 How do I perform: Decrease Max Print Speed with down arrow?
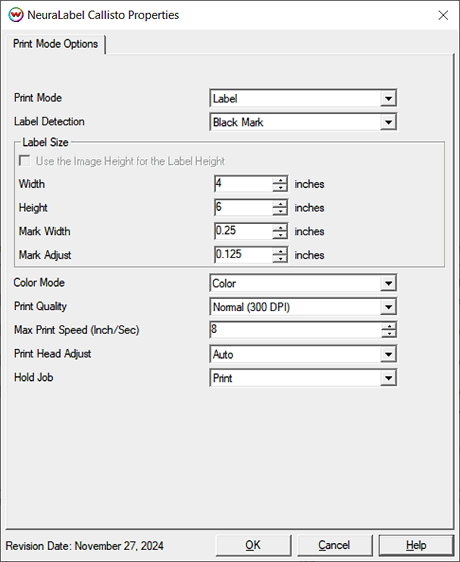click(x=389, y=334)
